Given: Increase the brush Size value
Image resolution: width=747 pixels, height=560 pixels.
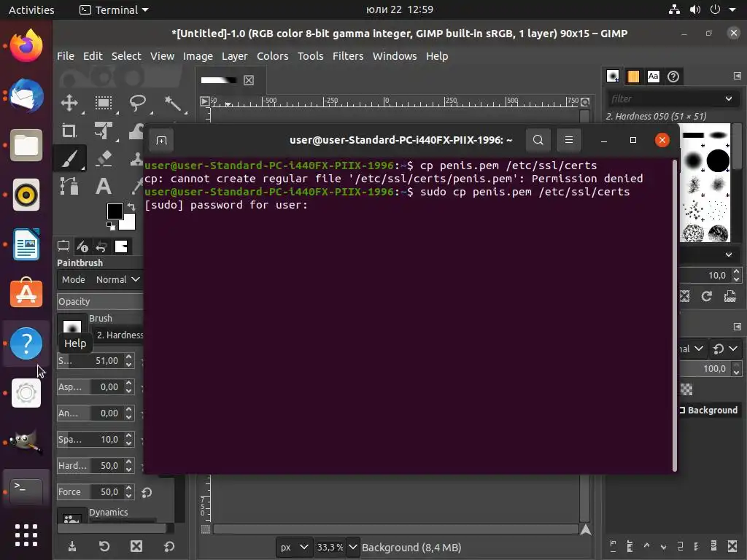Looking at the screenshot, I should coord(128,357).
